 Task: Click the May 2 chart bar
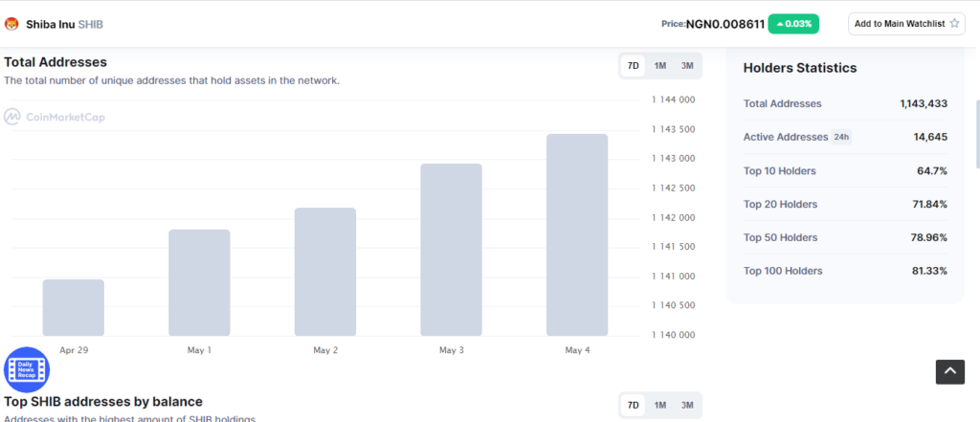(x=325, y=272)
